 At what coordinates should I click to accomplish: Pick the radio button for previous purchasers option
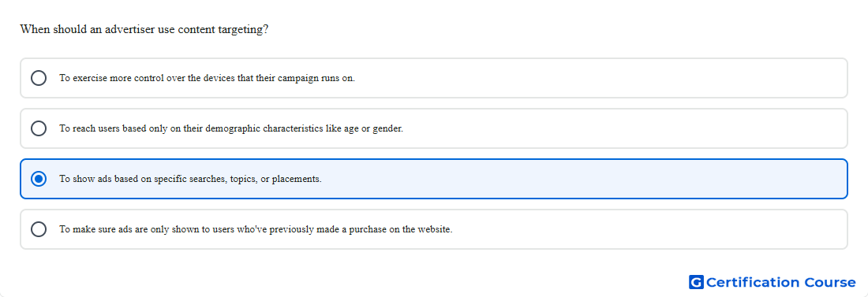(39, 229)
